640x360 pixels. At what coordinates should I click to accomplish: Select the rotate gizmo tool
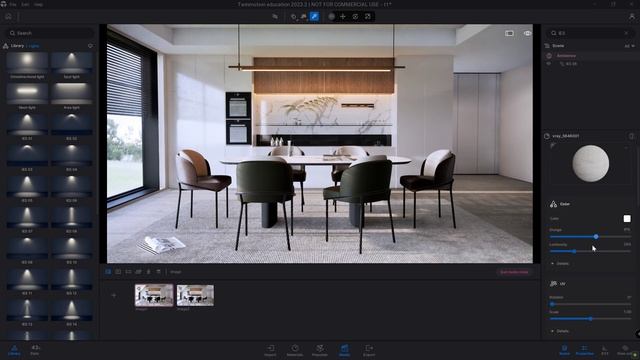coord(356,17)
